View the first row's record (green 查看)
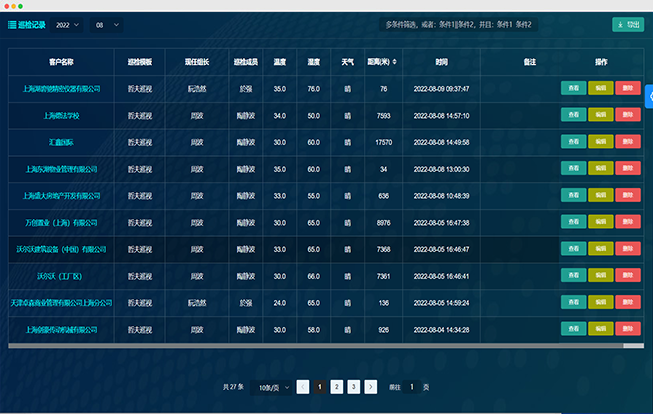The width and height of the screenshot is (653, 414). click(572, 88)
